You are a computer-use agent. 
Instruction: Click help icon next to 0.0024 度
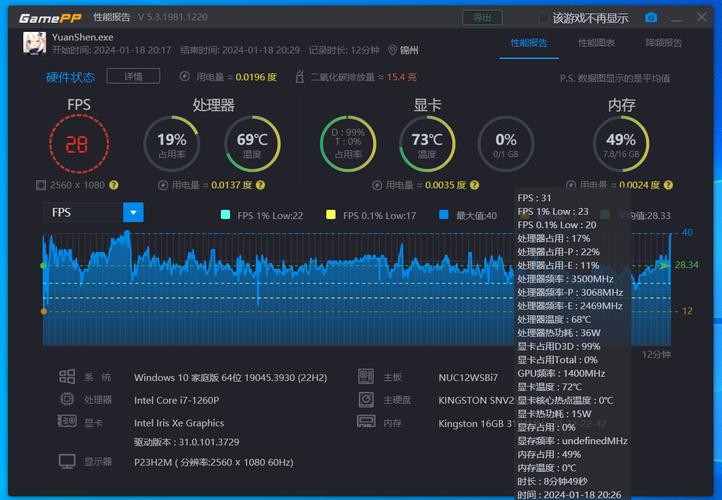[668, 185]
